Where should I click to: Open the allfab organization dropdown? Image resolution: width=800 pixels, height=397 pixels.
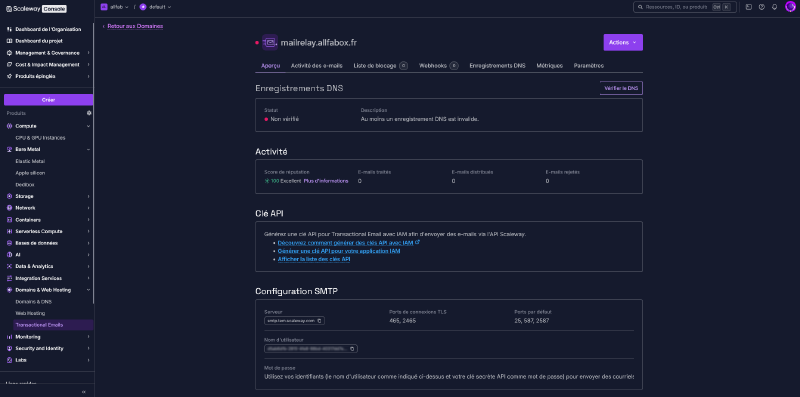tap(114, 7)
